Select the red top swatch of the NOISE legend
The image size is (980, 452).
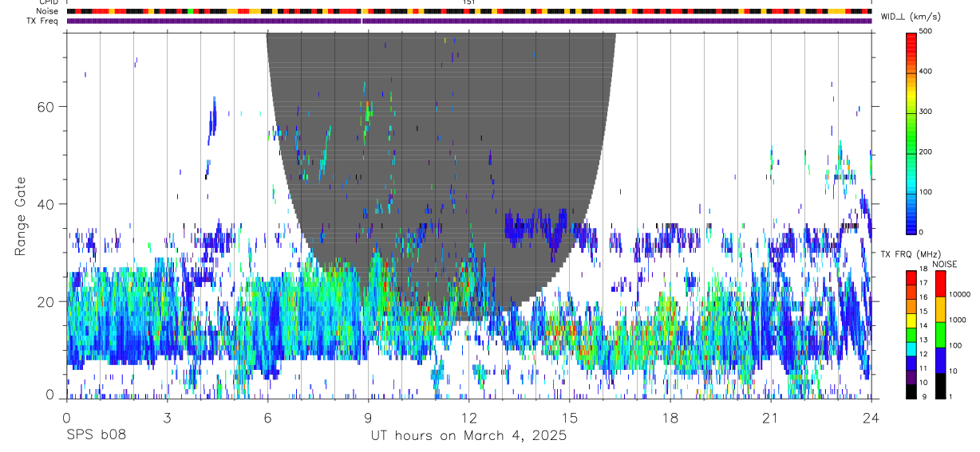(941, 284)
